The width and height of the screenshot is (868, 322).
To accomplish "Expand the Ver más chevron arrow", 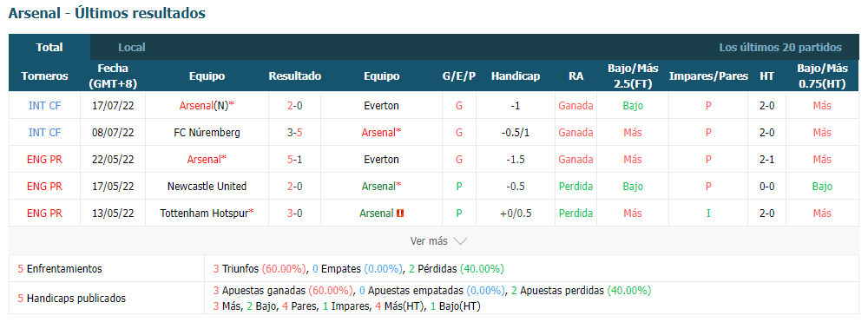I will pyautogui.click(x=461, y=241).
